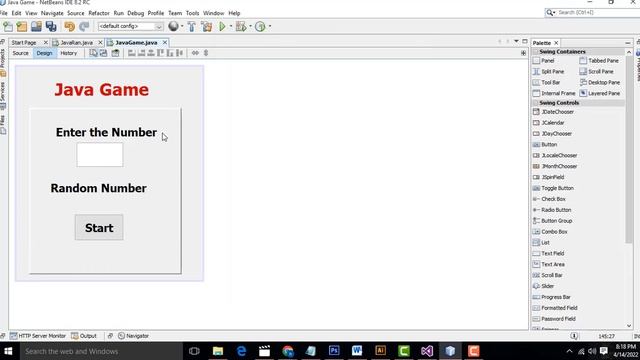Switch to the Source view tab
Screen dimensions: 640x360
pyautogui.click(x=20, y=53)
